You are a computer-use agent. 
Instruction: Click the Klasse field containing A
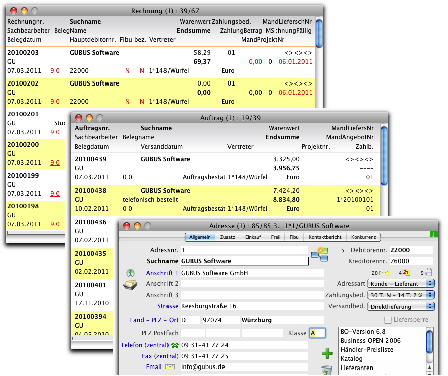coord(318,333)
